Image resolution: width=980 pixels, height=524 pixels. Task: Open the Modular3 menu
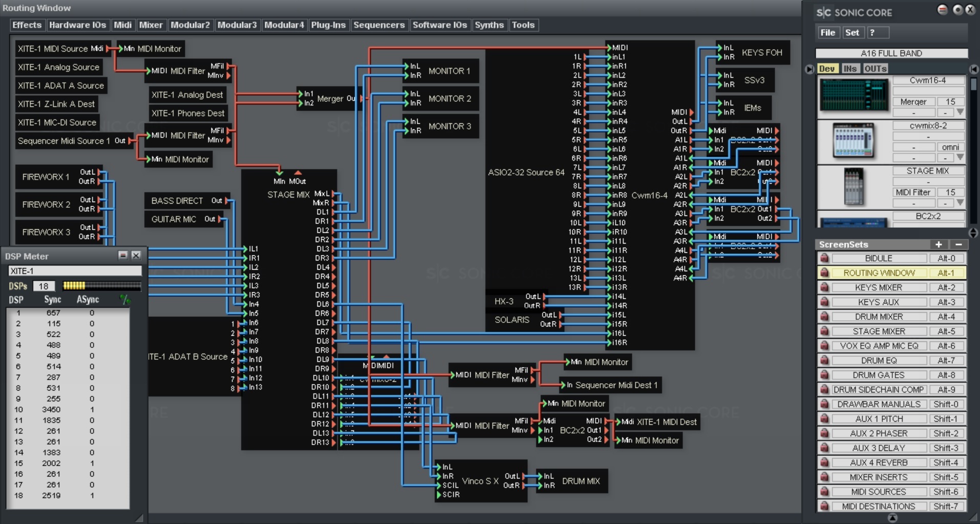[237, 25]
